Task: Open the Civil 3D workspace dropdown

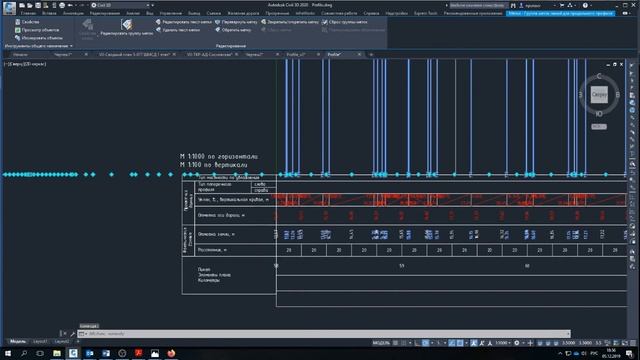Action: tap(120, 5)
